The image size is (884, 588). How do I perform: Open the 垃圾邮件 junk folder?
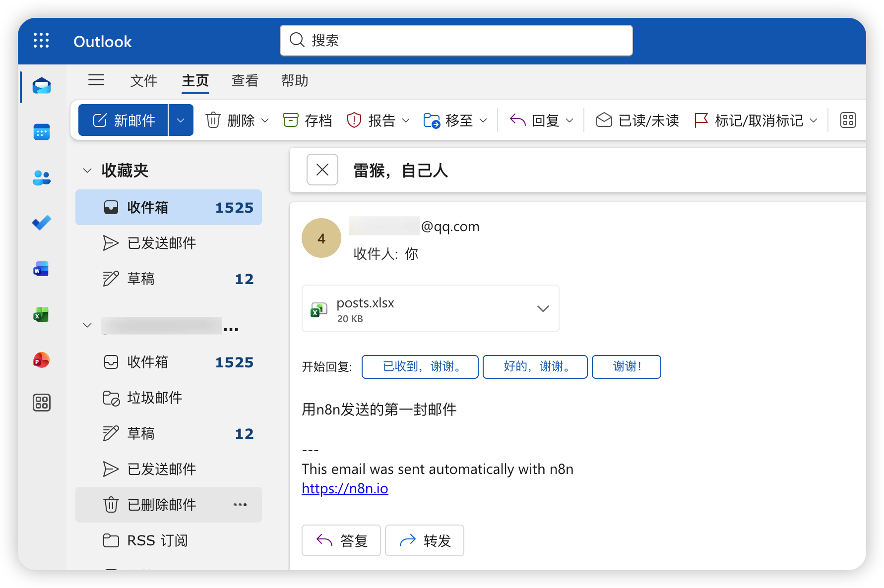pos(169,398)
